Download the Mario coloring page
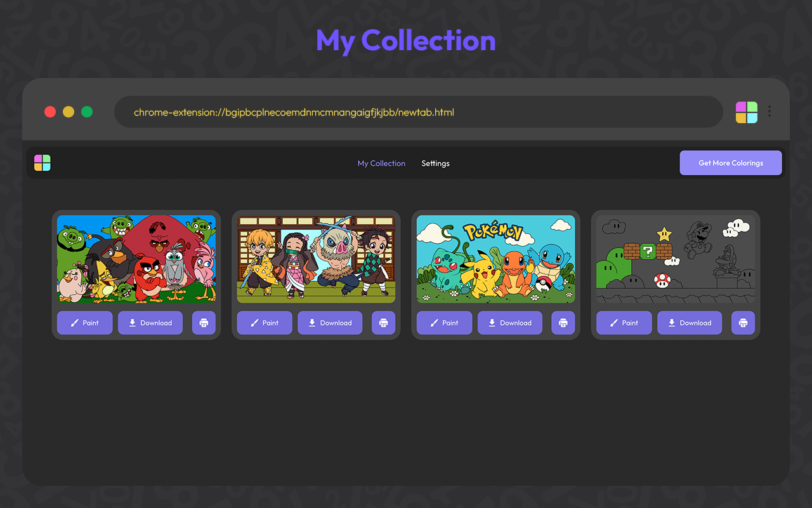This screenshot has width=812, height=508. pyautogui.click(x=690, y=323)
